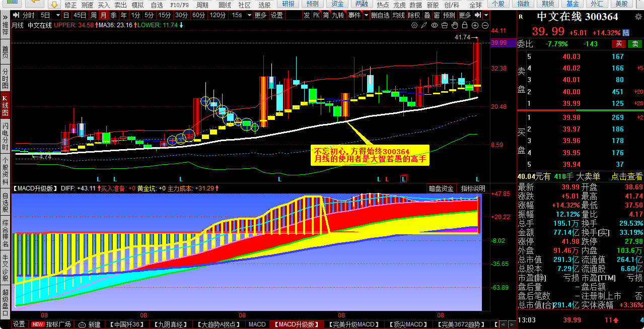
Task: Click the 资金 top button
Action: [x=337, y=4]
